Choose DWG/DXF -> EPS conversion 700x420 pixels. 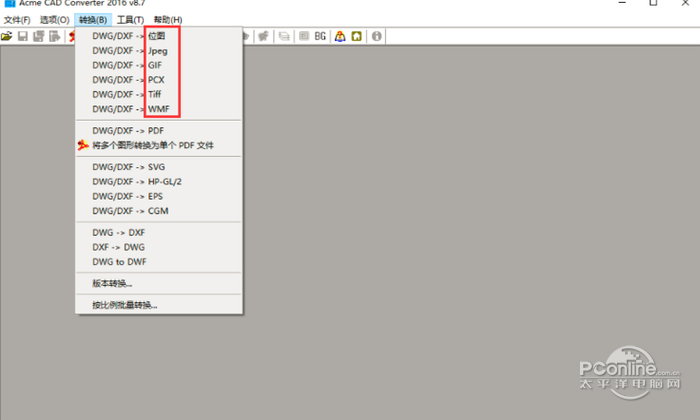click(x=159, y=196)
